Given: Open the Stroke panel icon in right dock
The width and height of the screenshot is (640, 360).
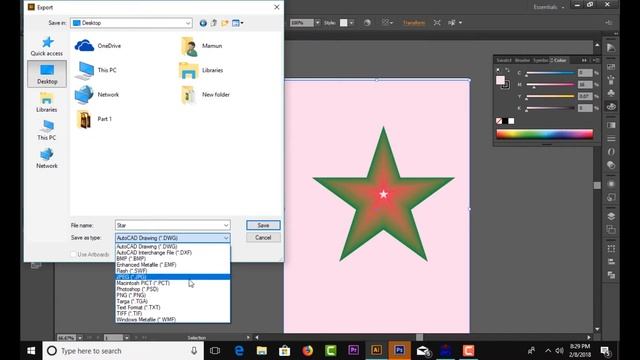Looking at the screenshot, I should coord(611,138).
